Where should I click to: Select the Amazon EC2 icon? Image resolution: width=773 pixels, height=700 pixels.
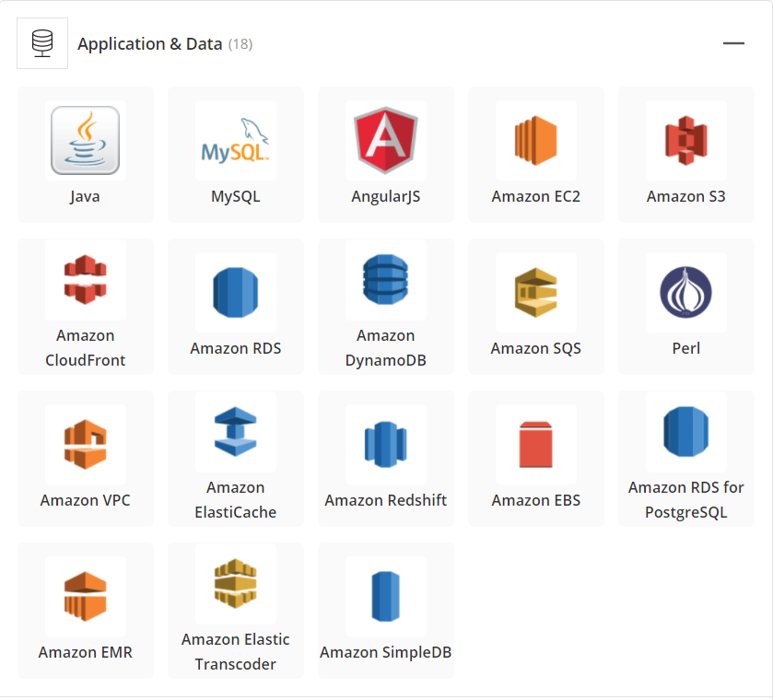[x=535, y=140]
